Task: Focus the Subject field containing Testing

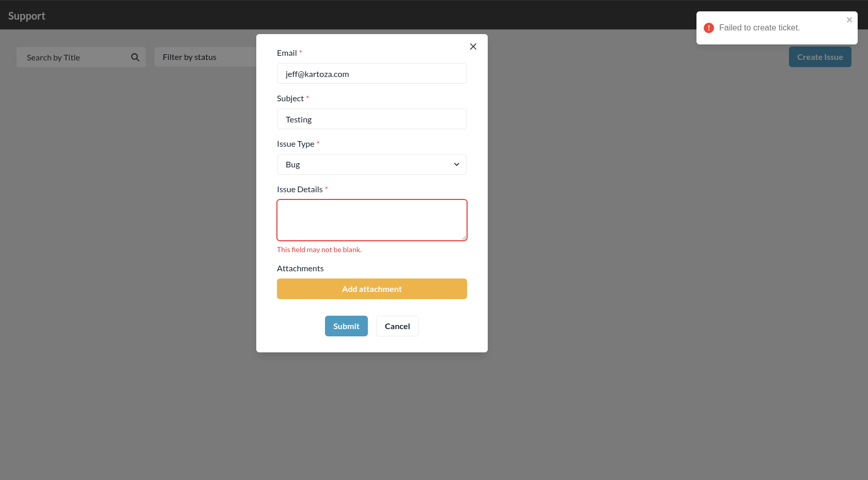Action: point(372,119)
